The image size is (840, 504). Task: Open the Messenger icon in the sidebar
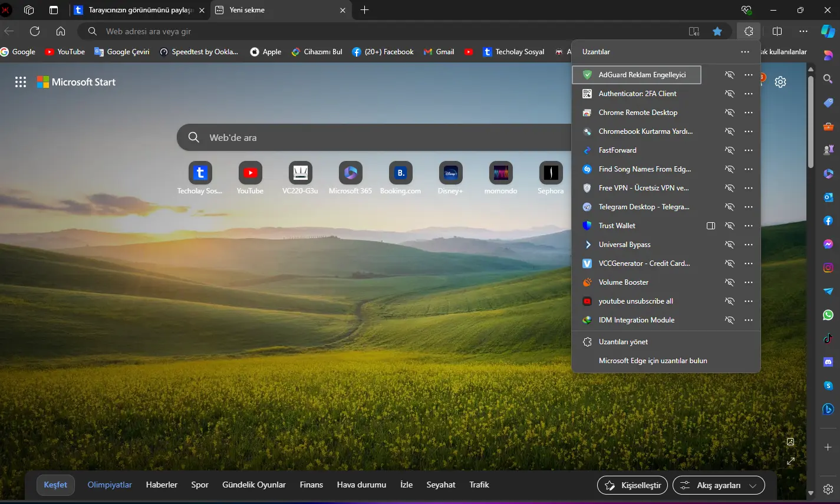point(828,244)
